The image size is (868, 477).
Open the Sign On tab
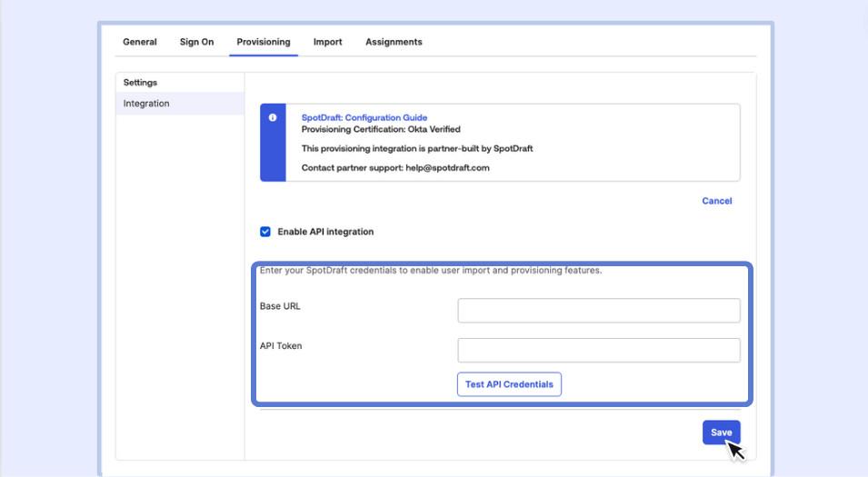click(x=196, y=42)
